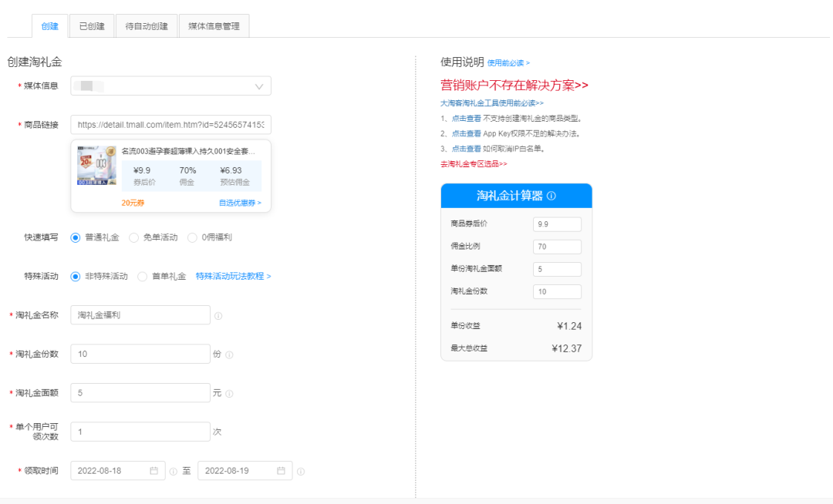The image size is (833, 504).
Task: Click 营销账户不存在解决方案 link
Action: point(514,85)
